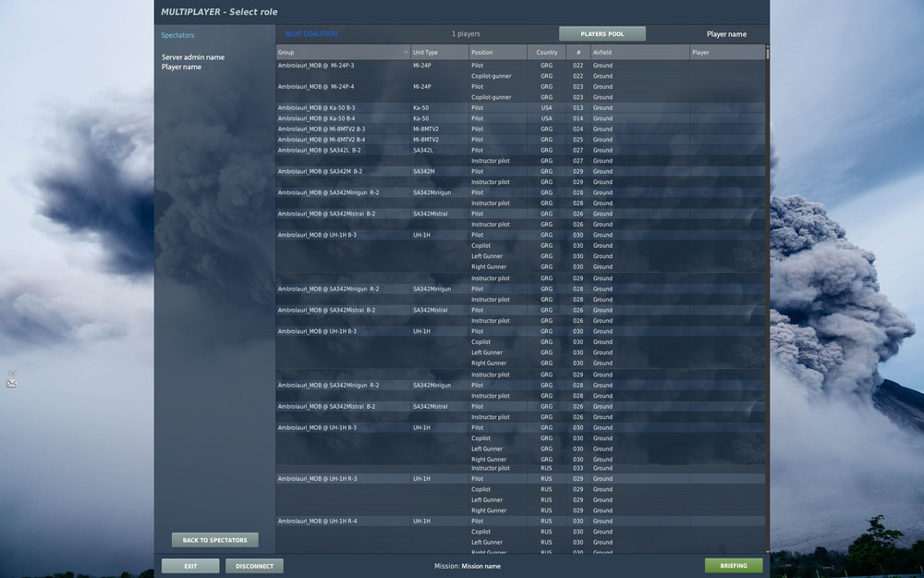Viewport: 924px width, 578px height.
Task: Click the DISCONNECT button
Action: [x=254, y=565]
